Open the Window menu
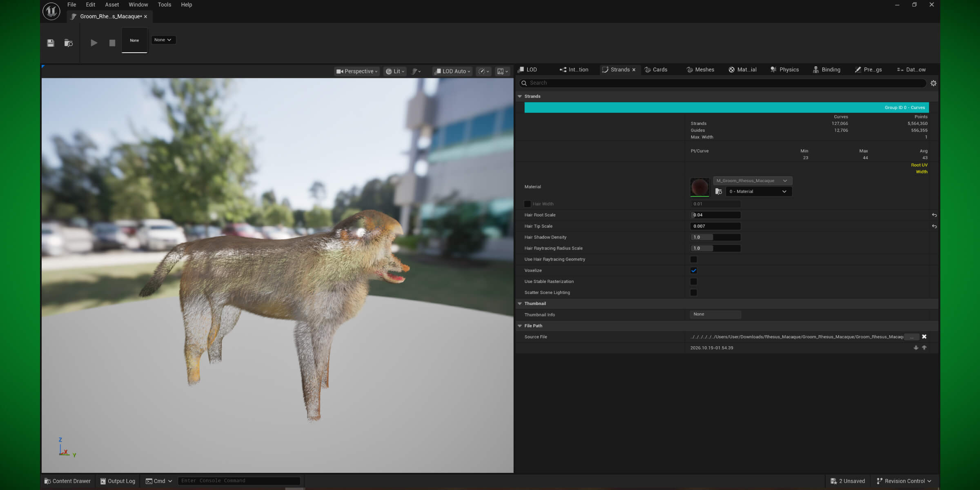The height and width of the screenshot is (490, 980). pos(138,4)
